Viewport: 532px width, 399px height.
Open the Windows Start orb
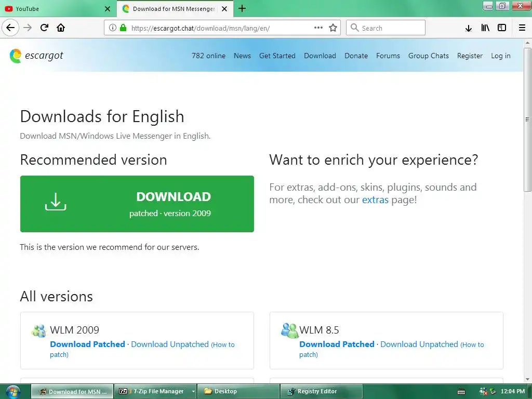[x=13, y=392]
